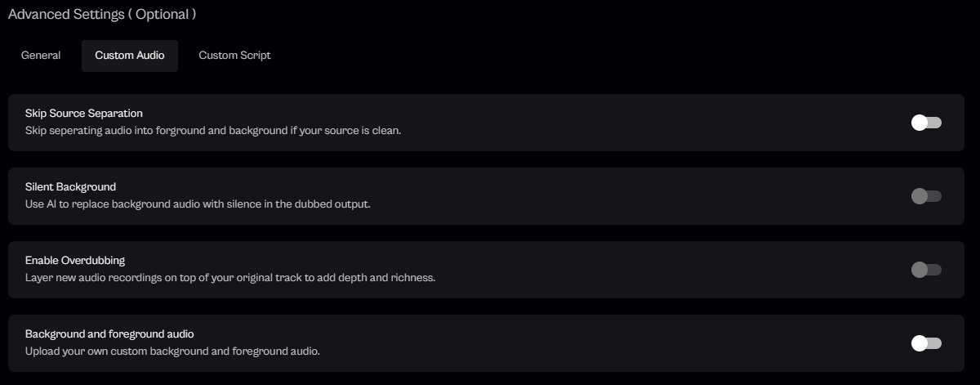The image size is (980, 385).
Task: Open the Custom Script tab
Action: pos(234,56)
